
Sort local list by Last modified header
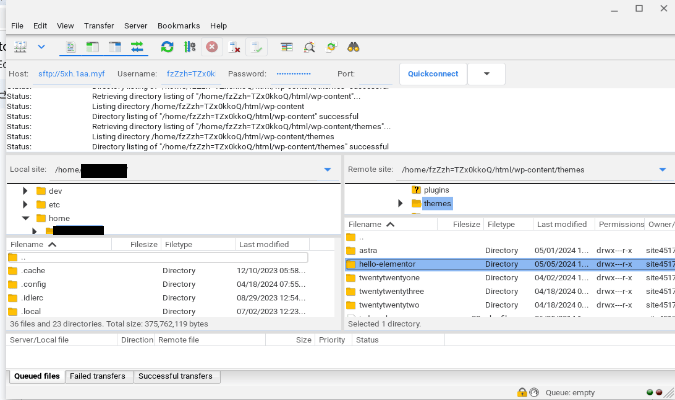(272, 245)
